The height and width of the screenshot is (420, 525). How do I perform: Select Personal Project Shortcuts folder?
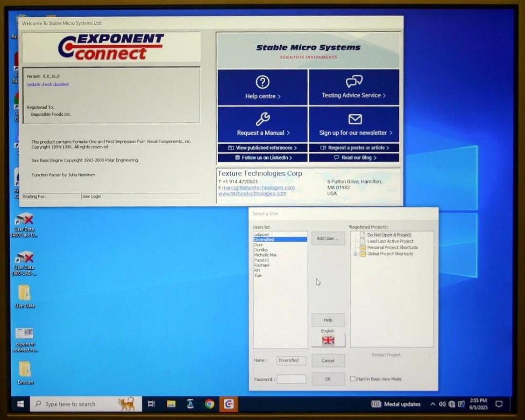[x=392, y=248]
